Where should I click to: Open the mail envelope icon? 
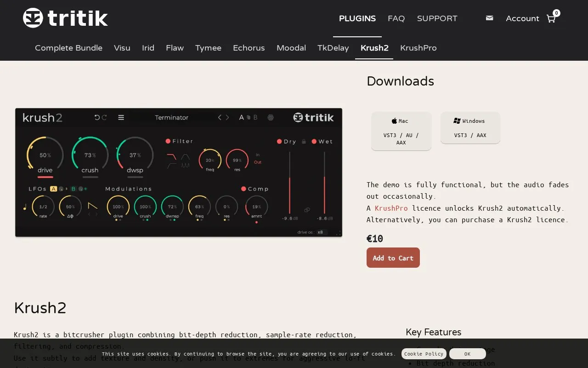click(489, 18)
